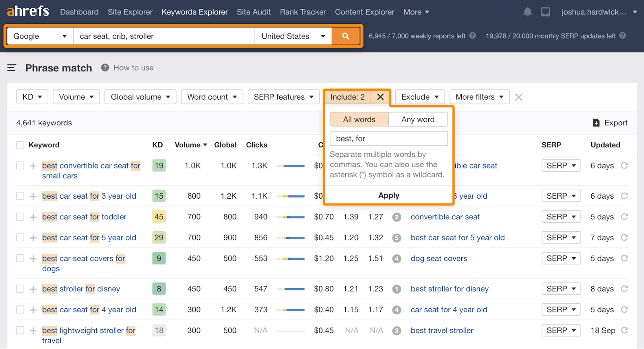This screenshot has height=349, width=644.
Task: Expand the United States country selector
Action: pyautogui.click(x=293, y=36)
